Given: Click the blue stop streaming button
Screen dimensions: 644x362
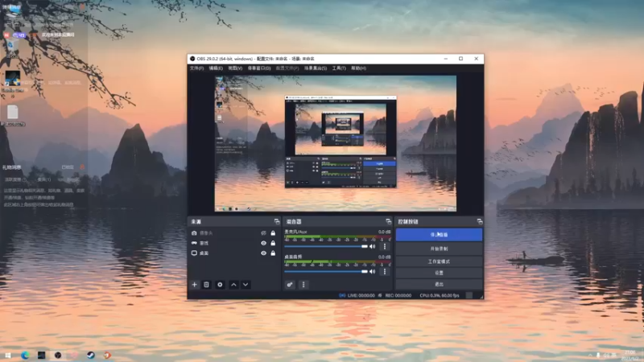Looking at the screenshot, I should (x=439, y=235).
